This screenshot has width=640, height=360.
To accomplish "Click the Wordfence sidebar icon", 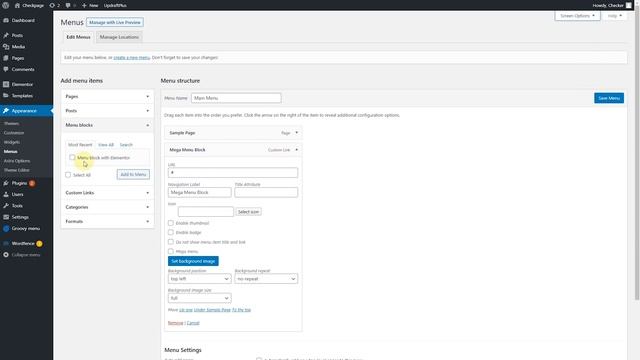I will click(6, 243).
